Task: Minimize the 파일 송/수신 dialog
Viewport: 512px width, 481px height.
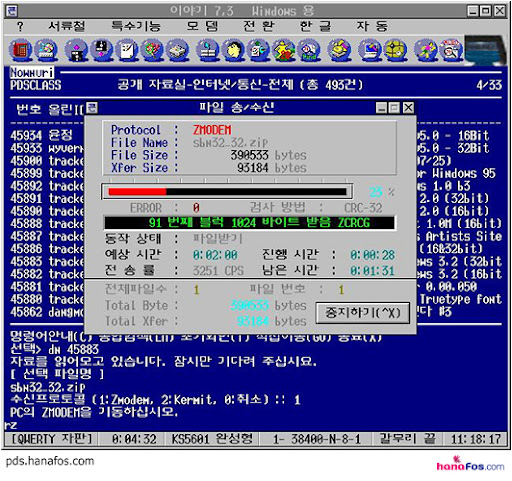Action: [381, 108]
